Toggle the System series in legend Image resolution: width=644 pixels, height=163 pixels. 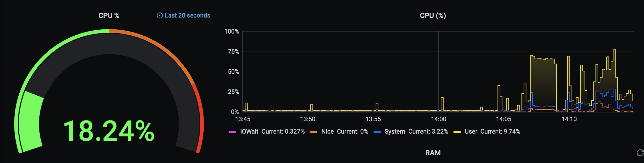pos(395,132)
